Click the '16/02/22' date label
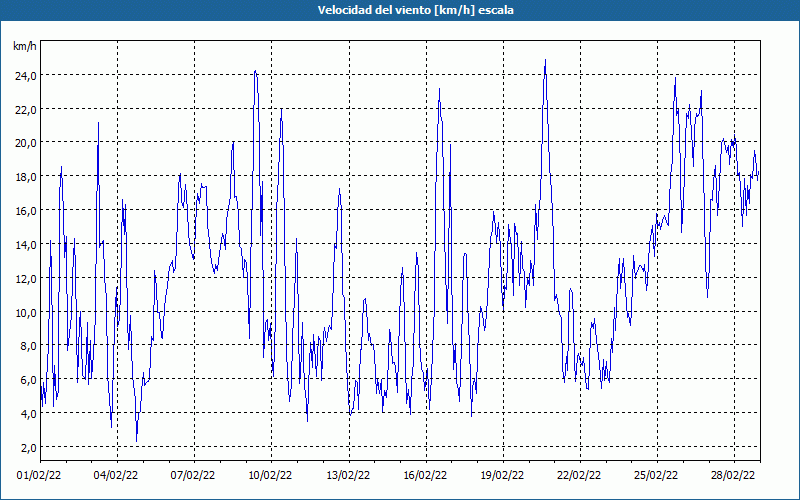This screenshot has height=500, width=800. [426, 475]
